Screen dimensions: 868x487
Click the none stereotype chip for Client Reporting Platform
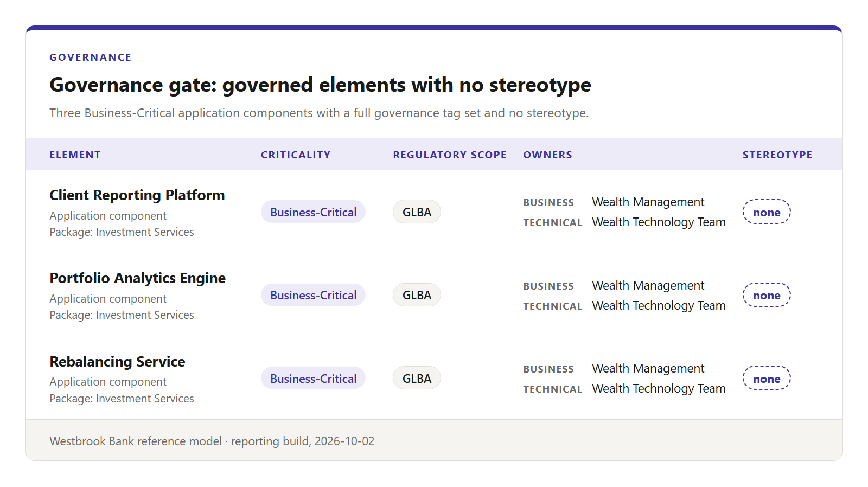click(x=767, y=212)
